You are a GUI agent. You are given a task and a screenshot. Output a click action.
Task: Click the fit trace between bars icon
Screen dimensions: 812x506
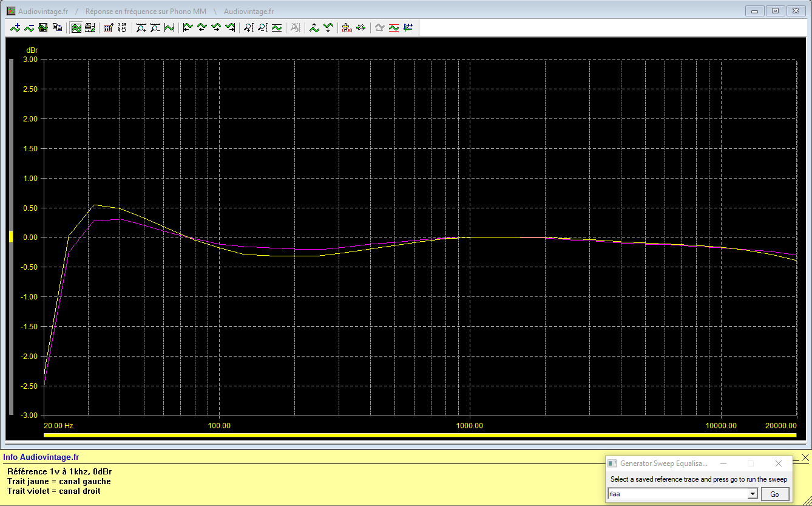(169, 27)
